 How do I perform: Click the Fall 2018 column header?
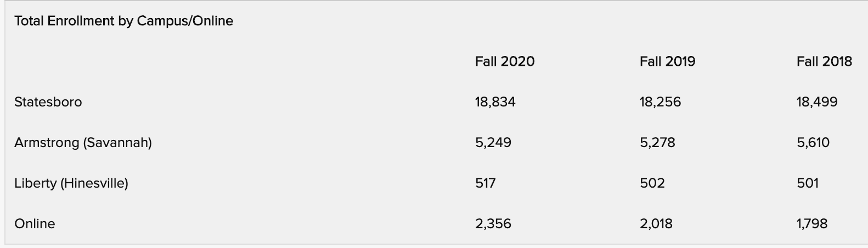point(824,61)
